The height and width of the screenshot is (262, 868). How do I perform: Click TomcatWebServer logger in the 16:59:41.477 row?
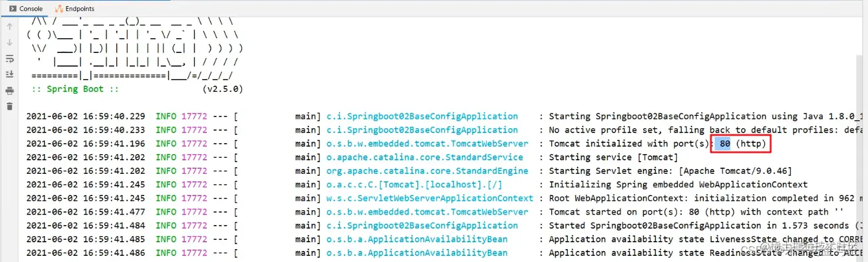[x=427, y=212]
